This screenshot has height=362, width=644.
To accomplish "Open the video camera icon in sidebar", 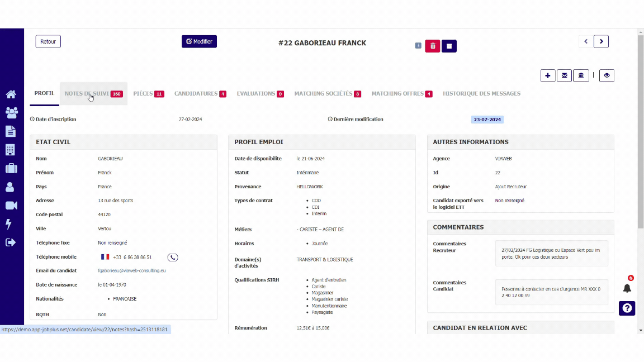I will pos(11,205).
